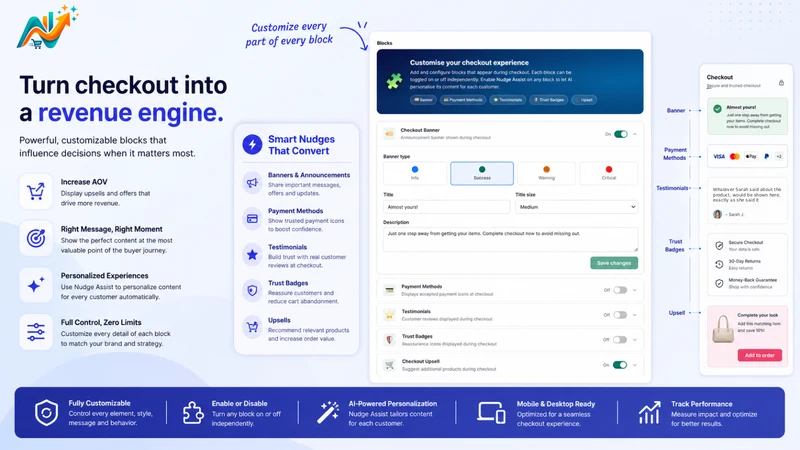The height and width of the screenshot is (450, 800).
Task: Click the Apple Pay icon in preview
Action: [x=751, y=157]
